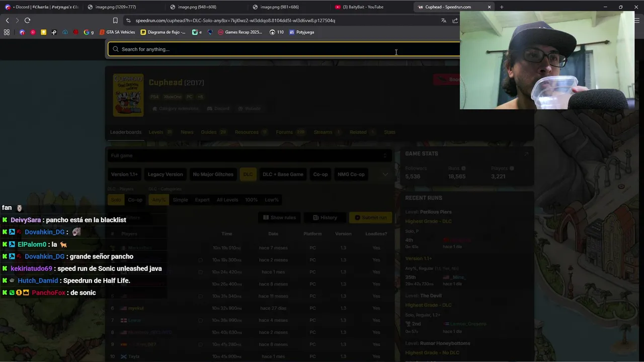The height and width of the screenshot is (362, 644).
Task: Open a new browser tab with plus icon
Action: click(502, 7)
